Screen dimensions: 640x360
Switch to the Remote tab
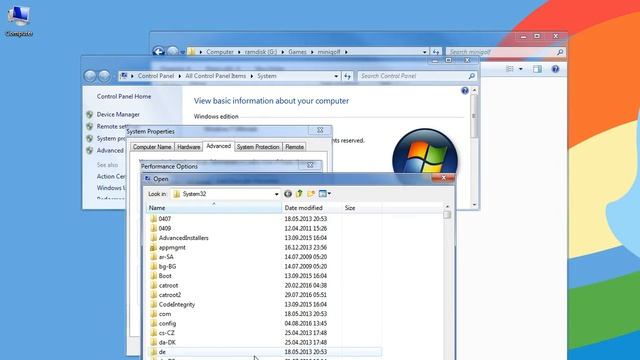click(294, 147)
